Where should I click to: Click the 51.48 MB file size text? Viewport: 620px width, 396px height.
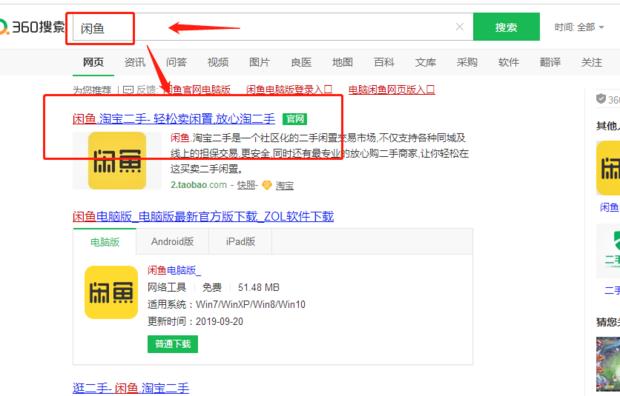(259, 287)
